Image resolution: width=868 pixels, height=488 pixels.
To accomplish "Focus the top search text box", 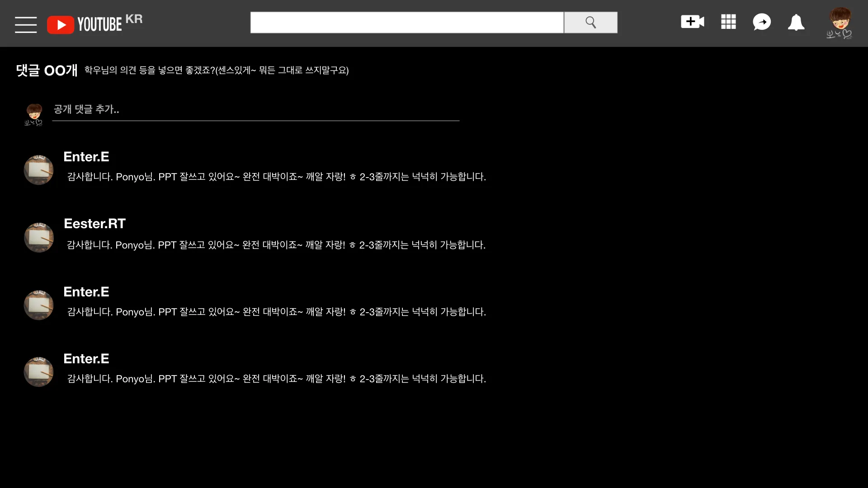I will pyautogui.click(x=407, y=23).
